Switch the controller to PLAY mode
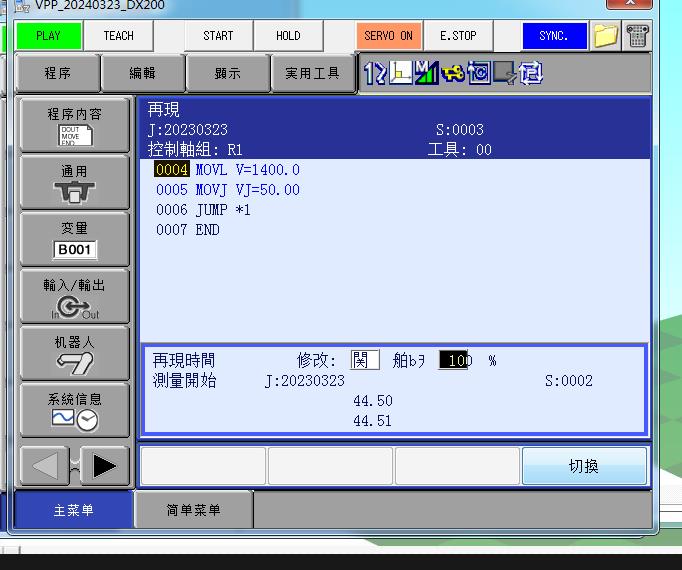The image size is (682, 570). click(x=48, y=36)
